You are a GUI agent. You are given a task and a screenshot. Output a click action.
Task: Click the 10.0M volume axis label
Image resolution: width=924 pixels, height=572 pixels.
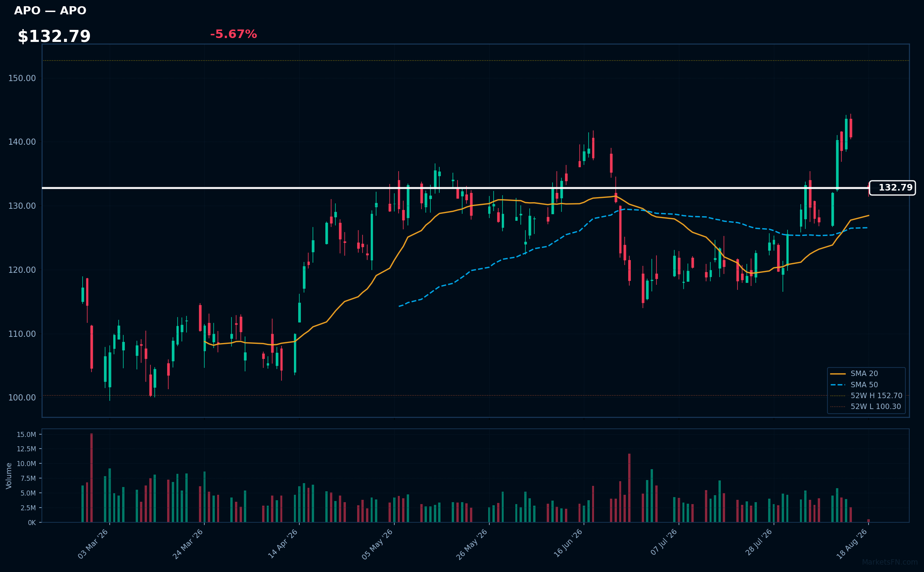[26, 464]
